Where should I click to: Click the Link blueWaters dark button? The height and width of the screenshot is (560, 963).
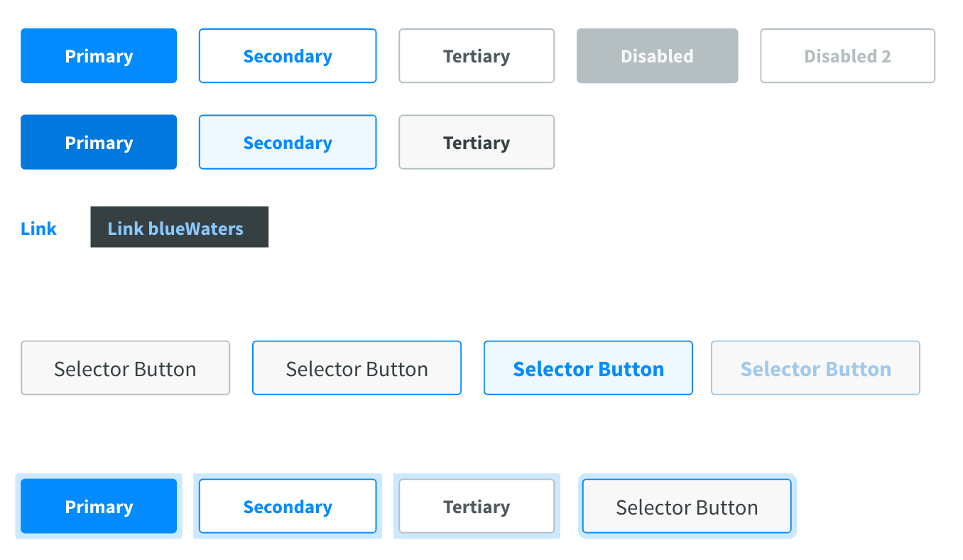point(179,226)
